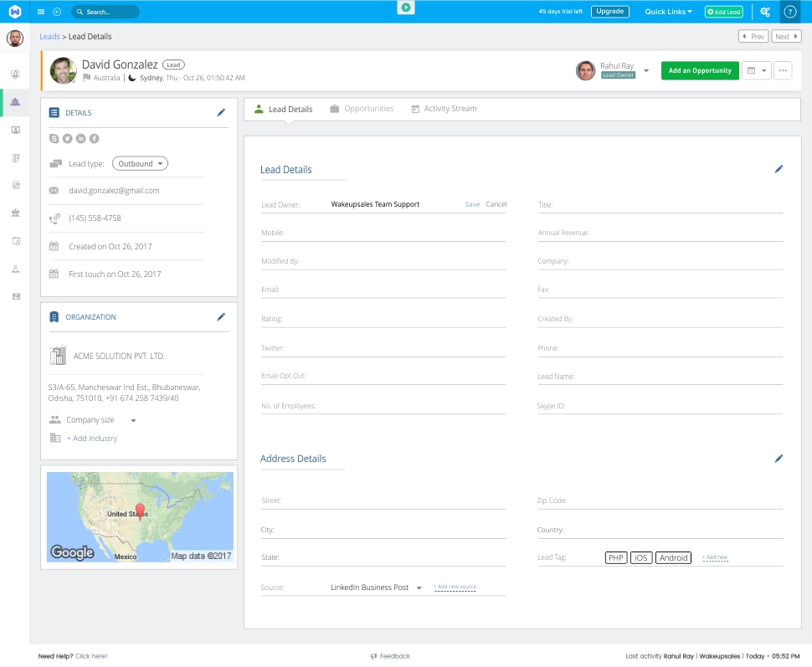Click the LinkedIn social icon
The width and height of the screenshot is (812, 667).
[x=81, y=138]
